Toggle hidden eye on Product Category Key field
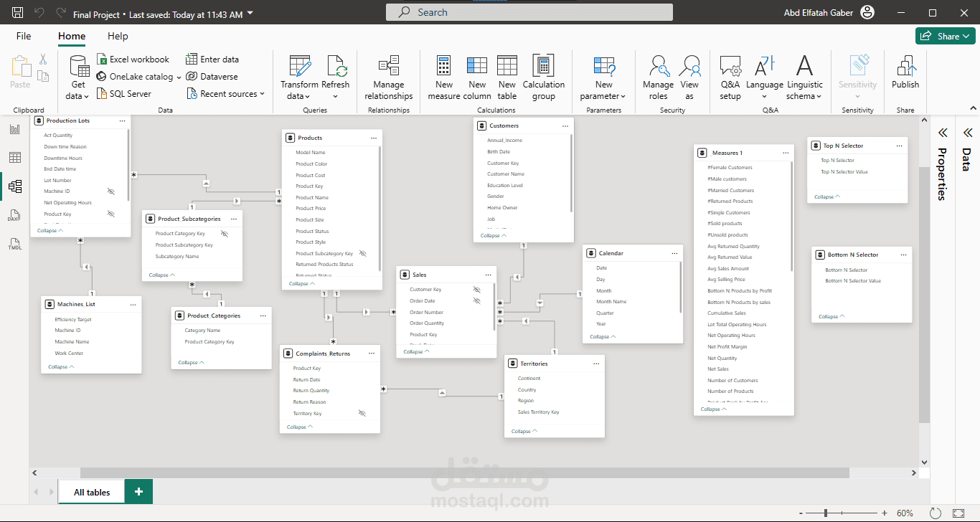 click(x=224, y=234)
